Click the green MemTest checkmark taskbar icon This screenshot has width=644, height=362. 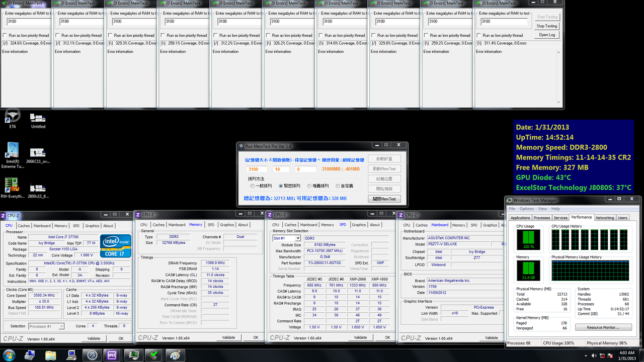pos(153,355)
